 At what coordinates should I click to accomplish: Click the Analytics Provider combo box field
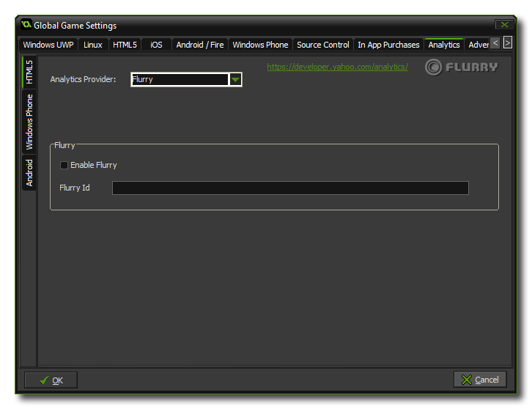point(180,79)
